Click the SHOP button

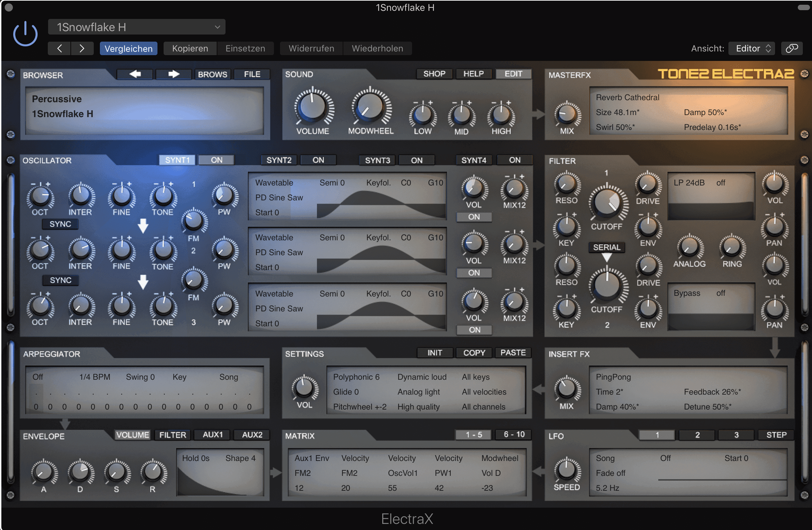pos(434,74)
